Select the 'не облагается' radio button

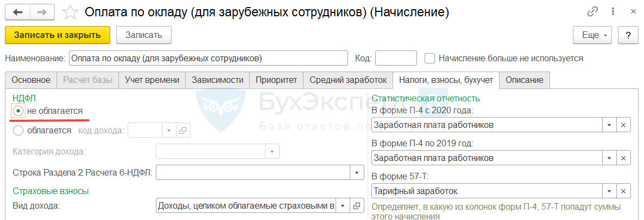[x=18, y=111]
